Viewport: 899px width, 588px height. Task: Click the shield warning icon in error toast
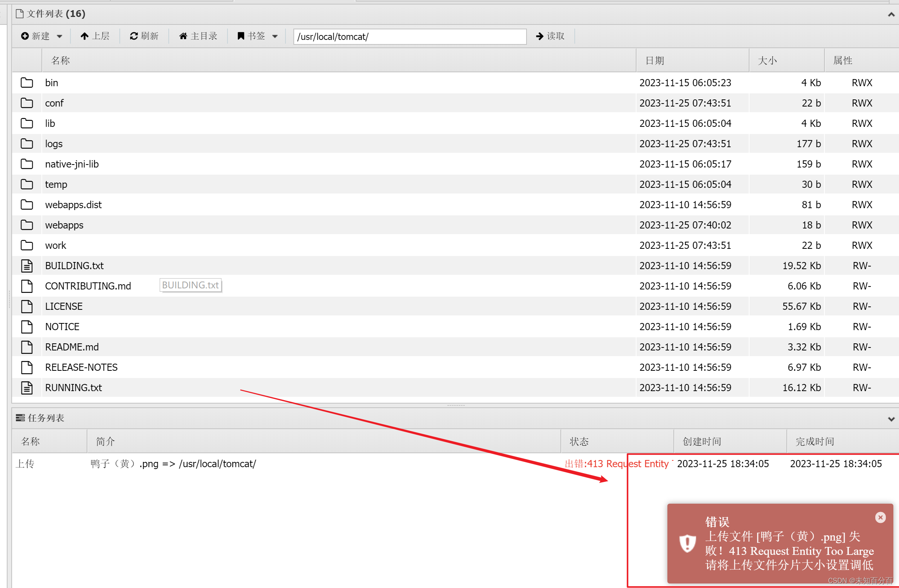(687, 544)
